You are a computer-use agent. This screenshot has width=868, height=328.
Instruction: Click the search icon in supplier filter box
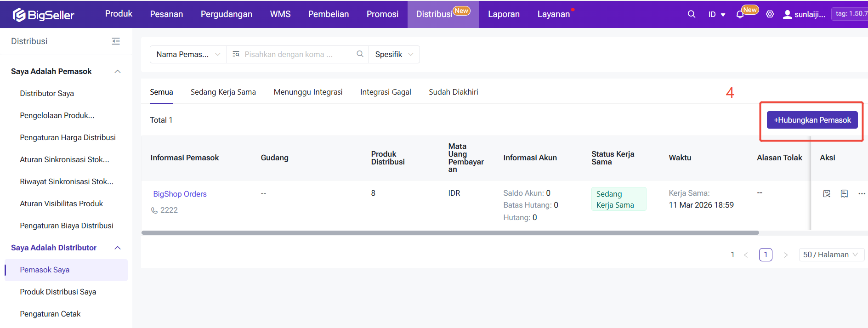coord(360,54)
